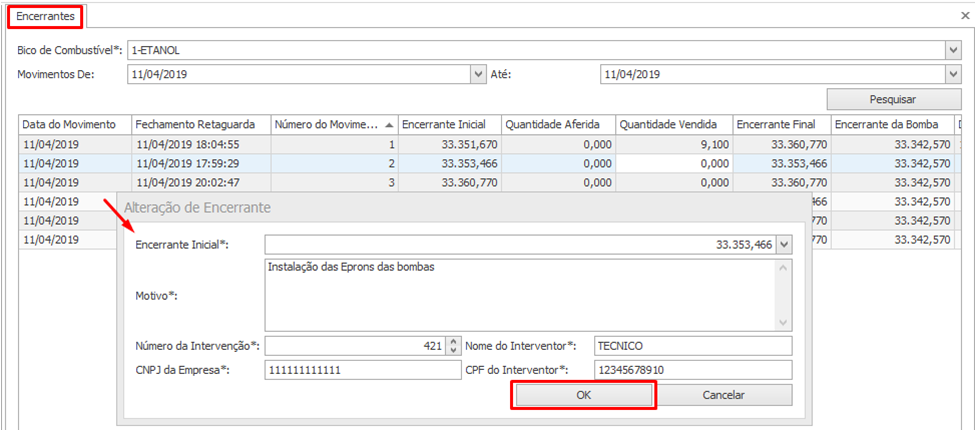Viewport: 976px width, 431px height.
Task: Click Encerrante Inicial cell 33.353,466 in row 2
Action: (449, 164)
